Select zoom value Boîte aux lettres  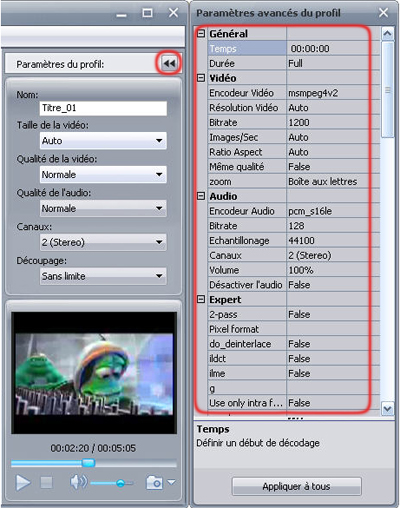tap(333, 181)
